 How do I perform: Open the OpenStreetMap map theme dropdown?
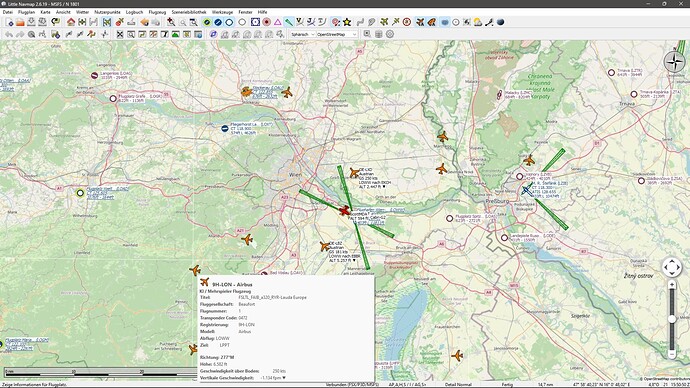click(x=336, y=34)
